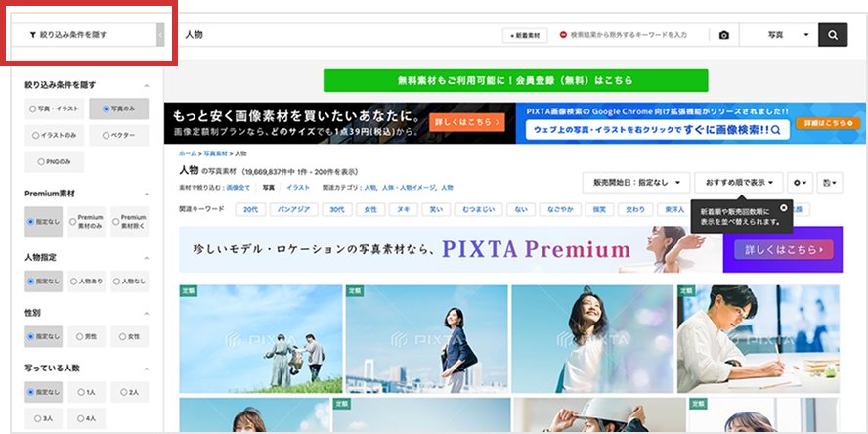
Task: Click the ヌキ related keyword
Action: coord(403,210)
